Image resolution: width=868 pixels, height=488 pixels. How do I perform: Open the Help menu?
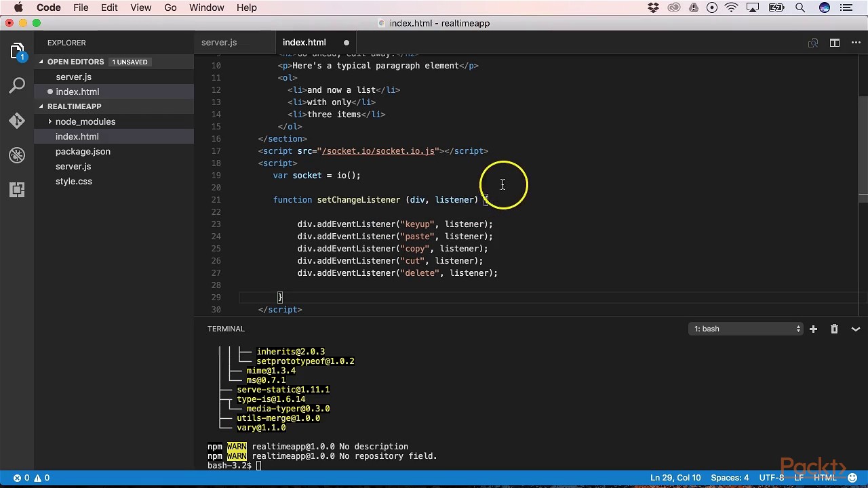tap(246, 7)
